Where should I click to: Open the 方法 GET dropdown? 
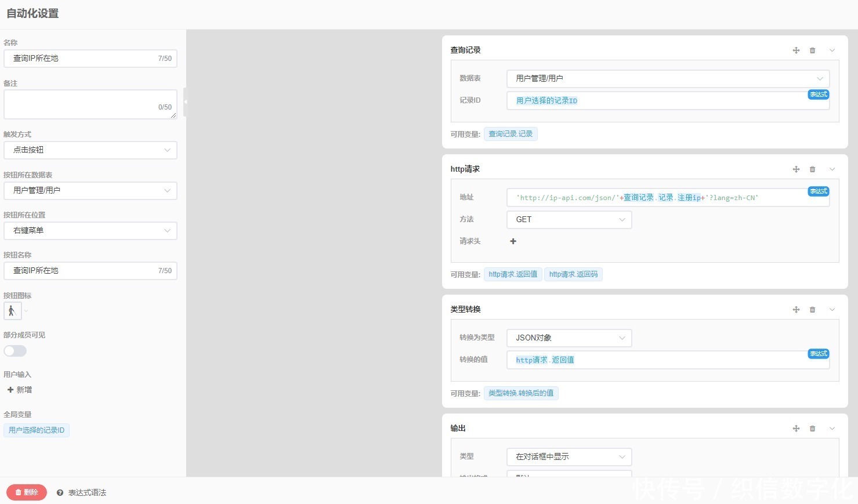coord(569,220)
